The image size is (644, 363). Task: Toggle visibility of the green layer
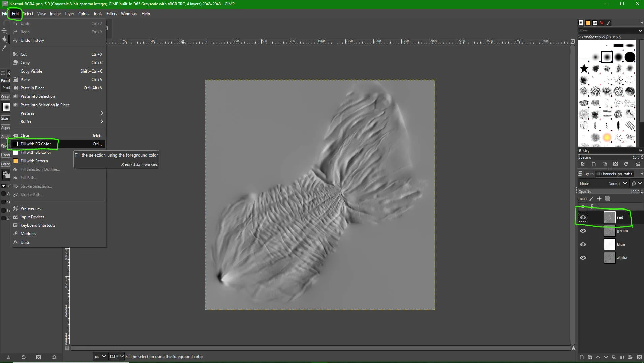(x=583, y=231)
